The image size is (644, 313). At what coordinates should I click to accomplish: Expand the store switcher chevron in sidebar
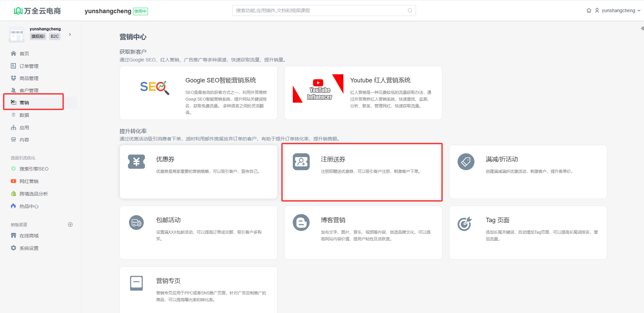pos(70,34)
